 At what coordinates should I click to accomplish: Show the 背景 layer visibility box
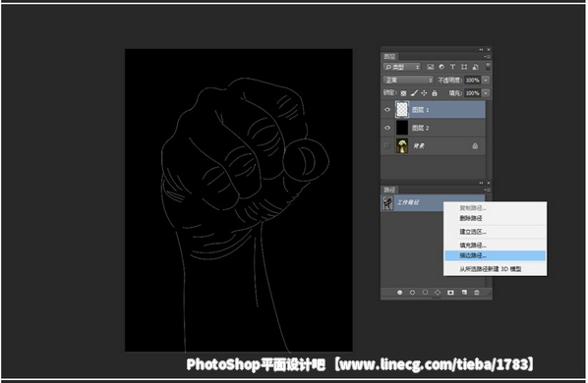pyautogui.click(x=387, y=145)
